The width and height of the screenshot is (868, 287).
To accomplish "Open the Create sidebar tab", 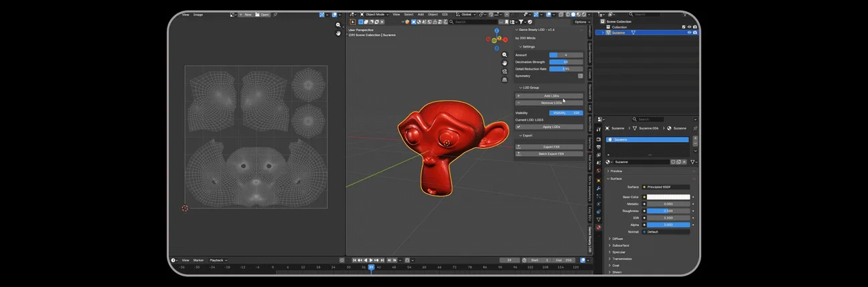I will [x=590, y=73].
